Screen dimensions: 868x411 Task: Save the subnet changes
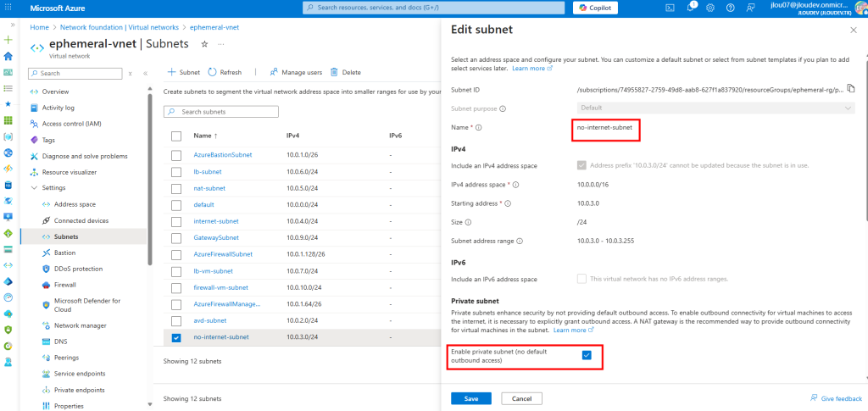(471, 398)
